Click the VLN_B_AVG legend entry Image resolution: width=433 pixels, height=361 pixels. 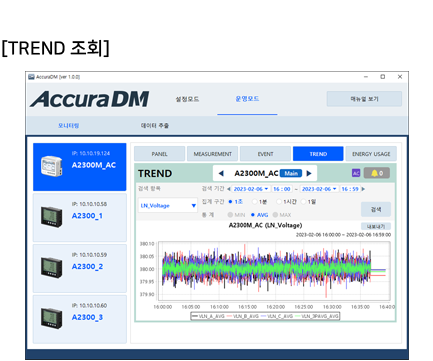click(243, 316)
